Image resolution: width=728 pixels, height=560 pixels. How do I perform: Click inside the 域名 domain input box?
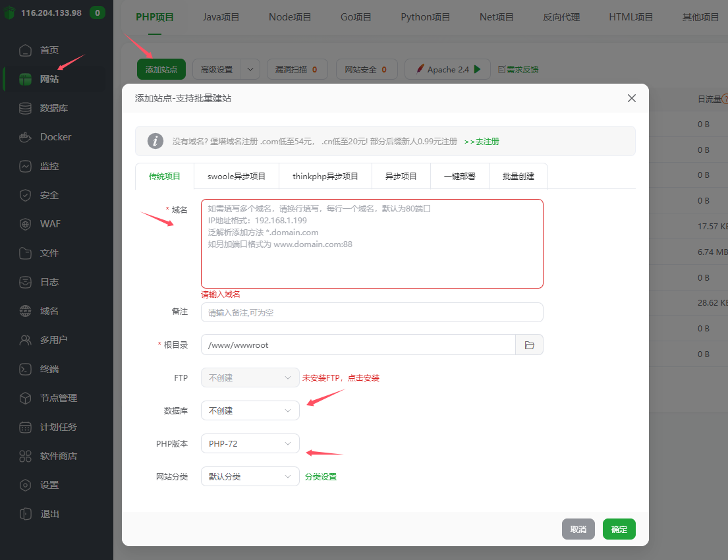pos(372,244)
